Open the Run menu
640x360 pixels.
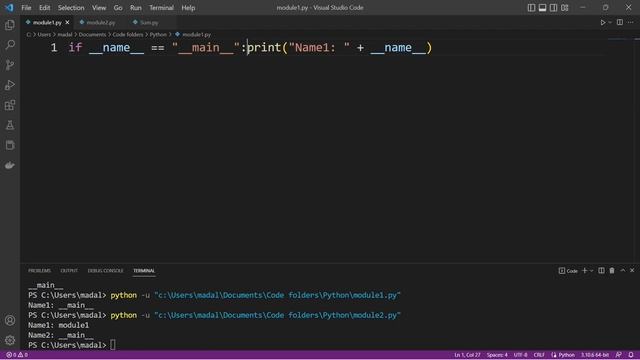[x=136, y=8]
